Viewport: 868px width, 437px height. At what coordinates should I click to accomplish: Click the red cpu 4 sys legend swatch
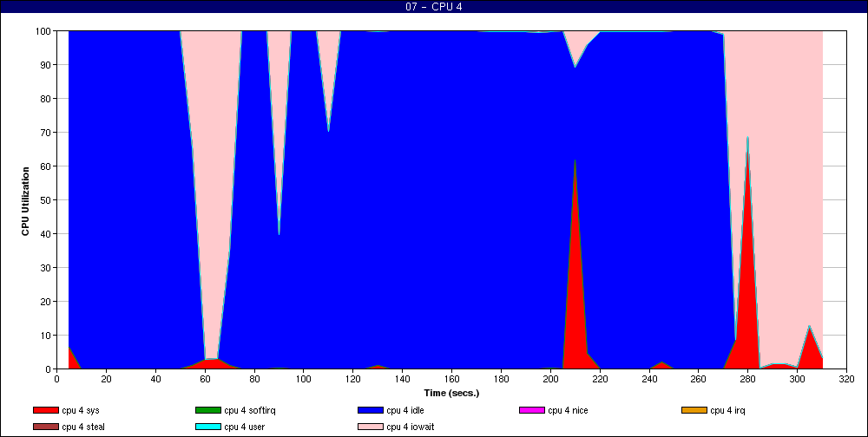(x=45, y=410)
